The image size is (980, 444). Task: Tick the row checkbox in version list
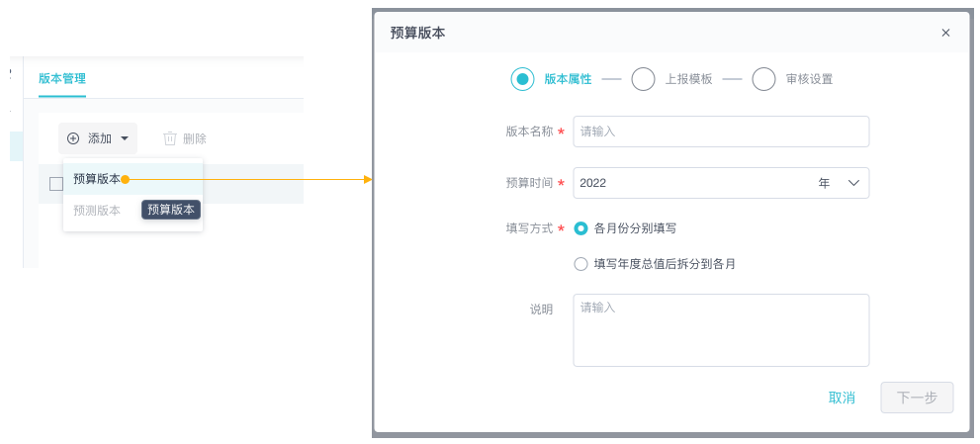coord(56,184)
